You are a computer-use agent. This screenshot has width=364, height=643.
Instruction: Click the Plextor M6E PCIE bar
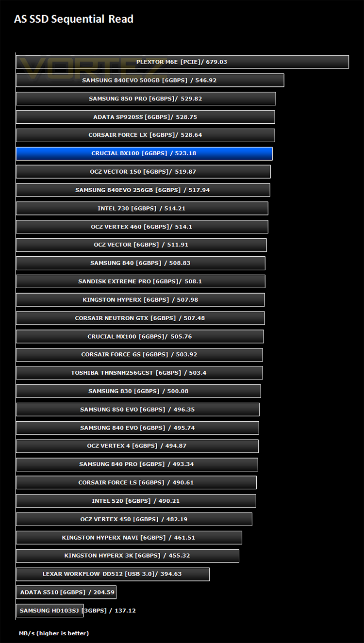tap(182, 62)
